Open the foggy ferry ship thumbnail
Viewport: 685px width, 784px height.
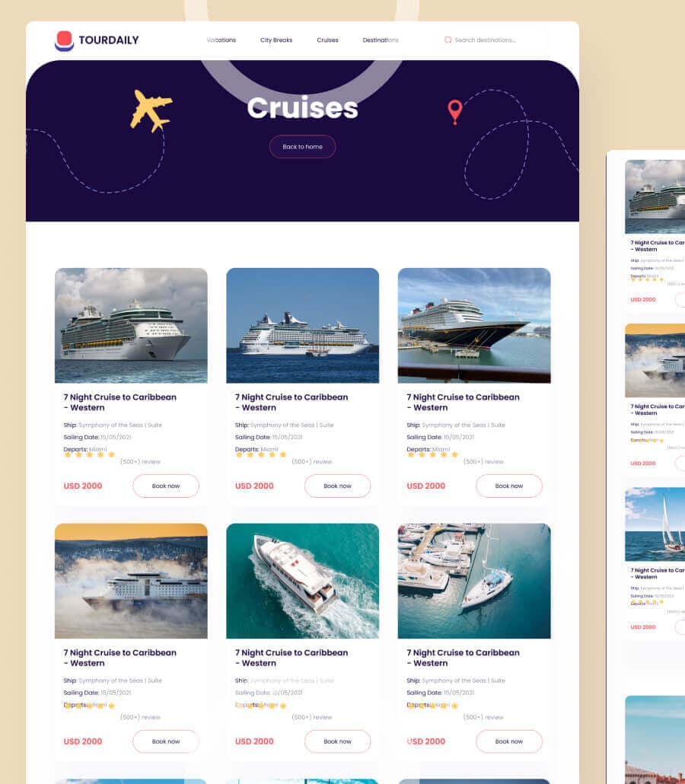131,581
